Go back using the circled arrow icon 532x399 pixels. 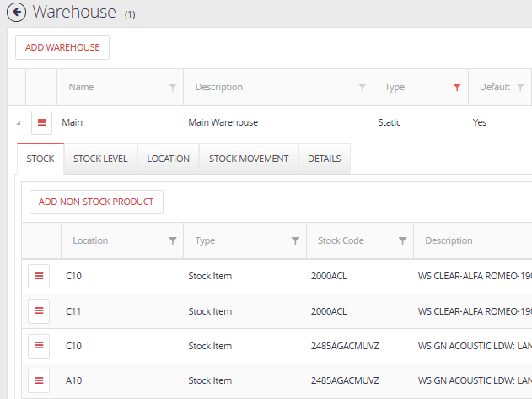(x=16, y=12)
